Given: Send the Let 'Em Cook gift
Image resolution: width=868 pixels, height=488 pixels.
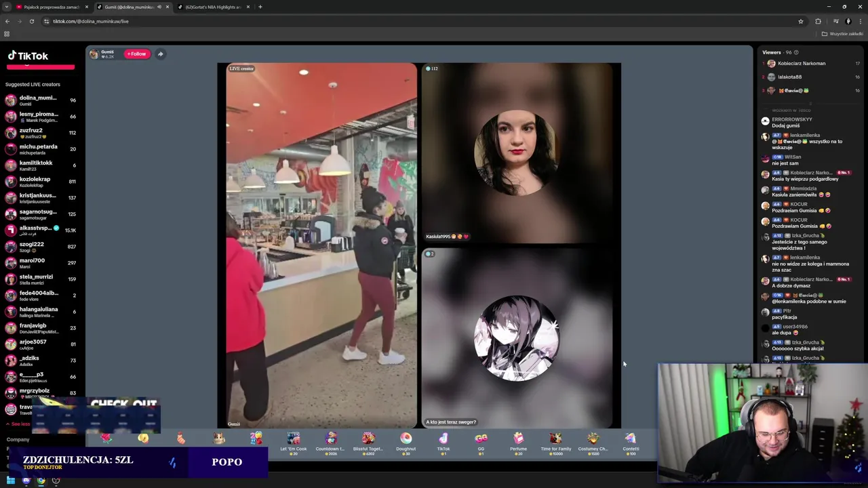Looking at the screenshot, I should (294, 443).
